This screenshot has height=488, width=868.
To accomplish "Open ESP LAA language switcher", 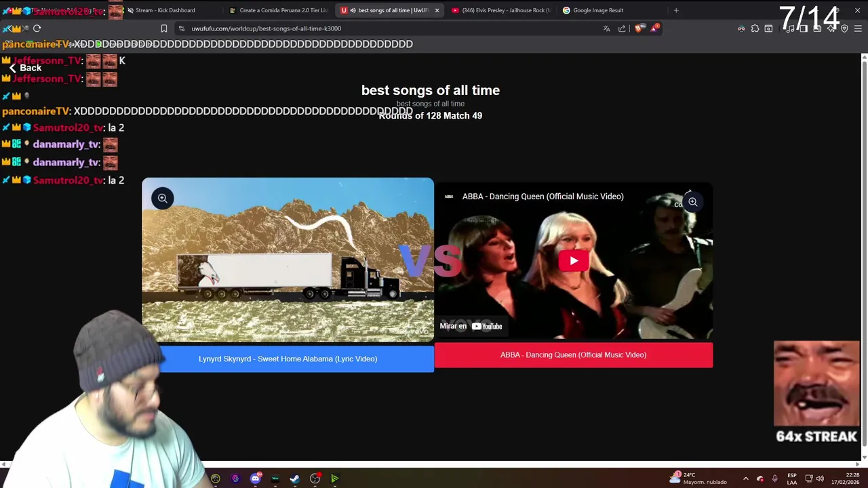I will [791, 479].
